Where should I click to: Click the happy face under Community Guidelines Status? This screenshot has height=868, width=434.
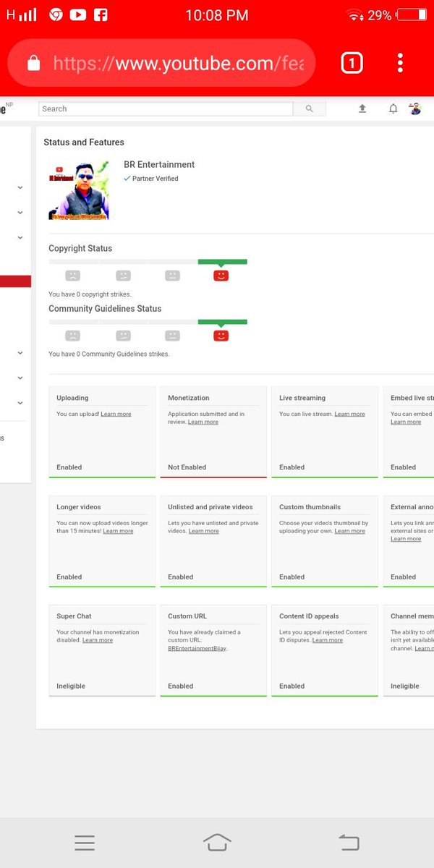[221, 336]
